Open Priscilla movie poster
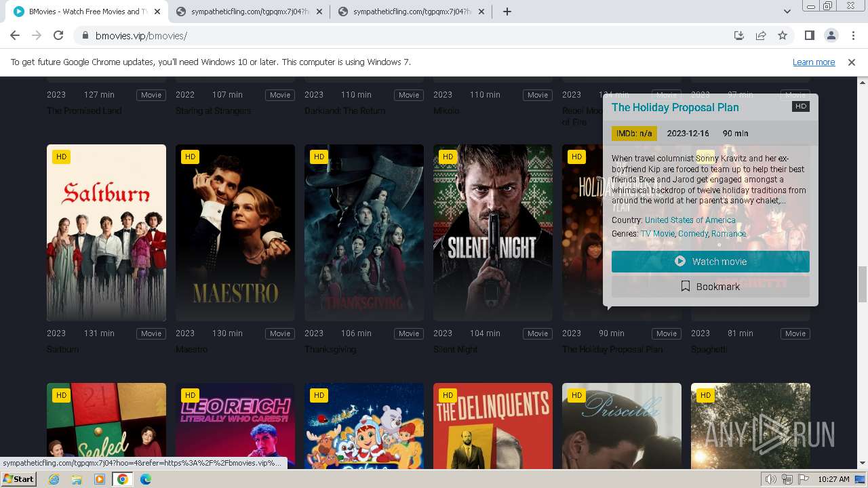Screen dimensions: 868x488 coord(622,426)
